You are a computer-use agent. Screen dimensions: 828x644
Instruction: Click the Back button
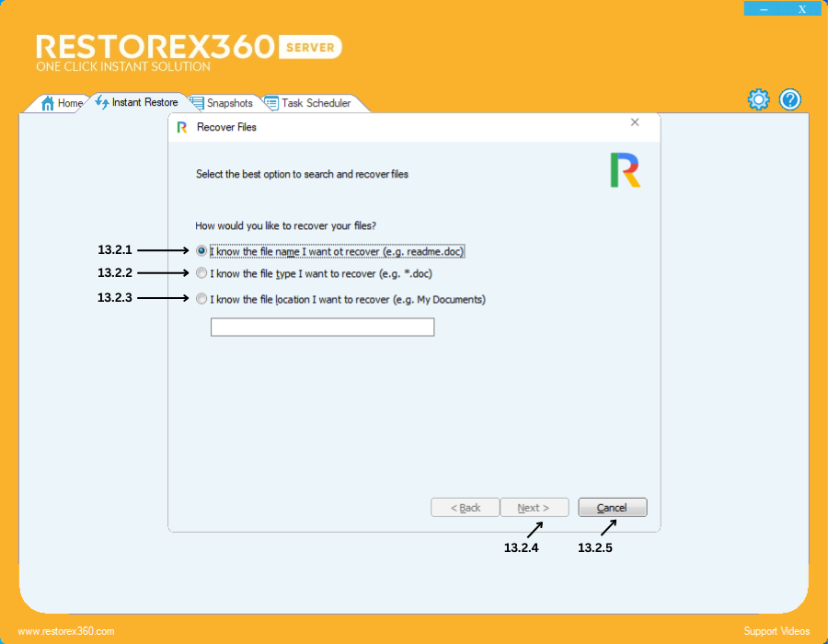pos(466,507)
